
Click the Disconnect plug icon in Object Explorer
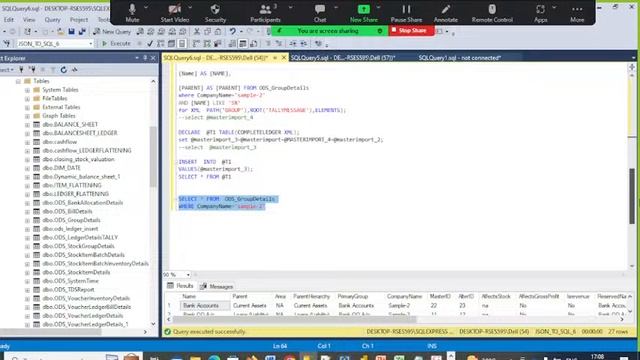pos(32,70)
